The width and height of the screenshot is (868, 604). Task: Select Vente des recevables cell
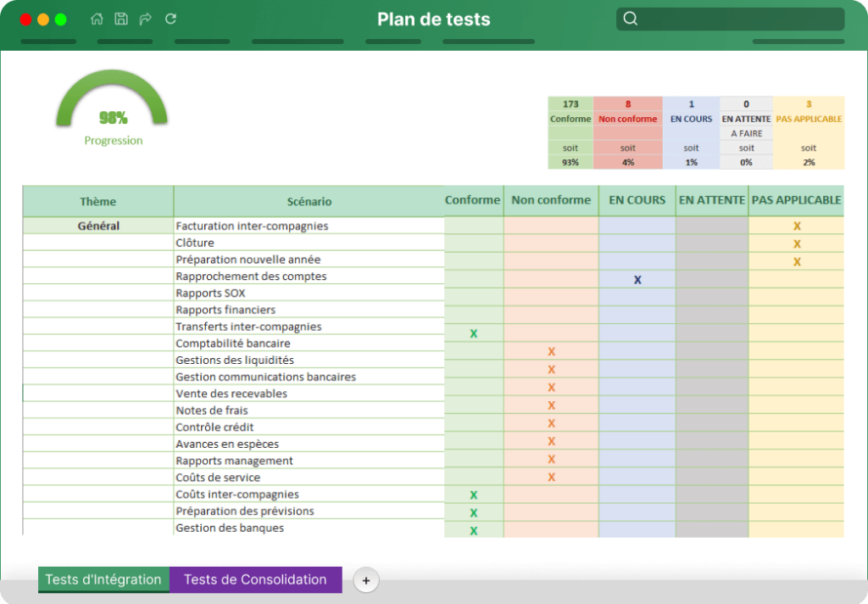309,394
